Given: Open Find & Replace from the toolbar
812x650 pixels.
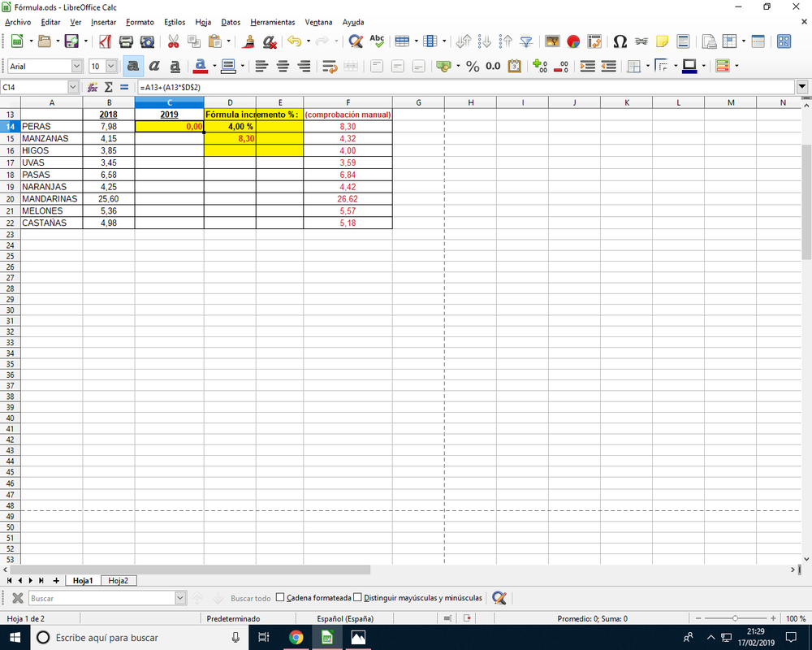Looking at the screenshot, I should point(356,41).
